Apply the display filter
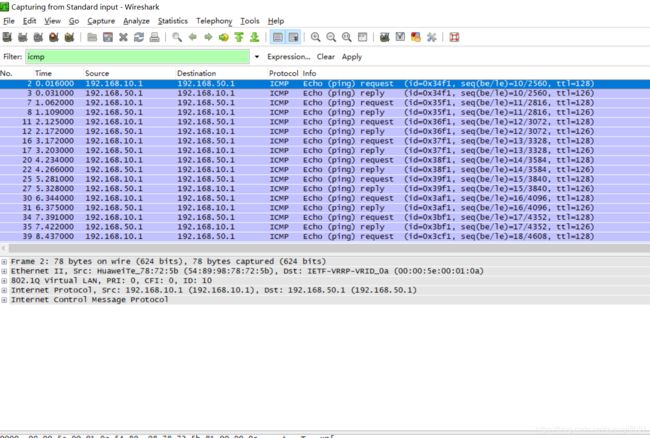This screenshot has height=438, width=650. click(352, 57)
